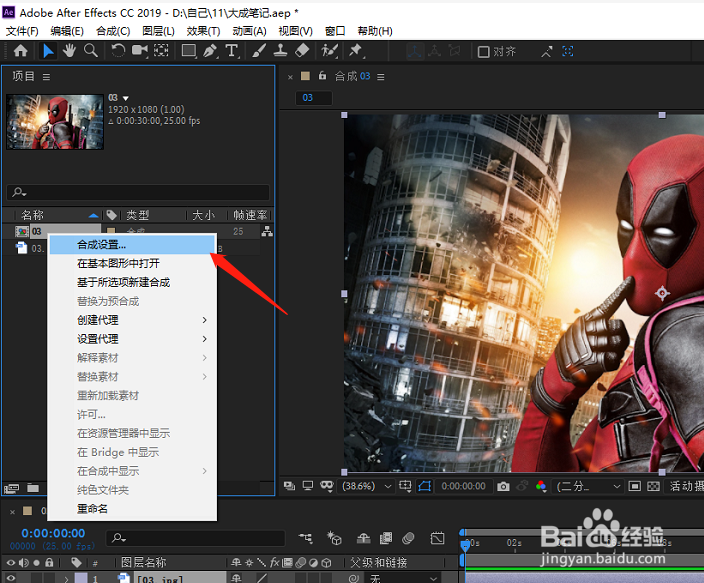Toggle visibility eye of layer 03.jpg
The height and width of the screenshot is (583, 704).
click(x=10, y=579)
